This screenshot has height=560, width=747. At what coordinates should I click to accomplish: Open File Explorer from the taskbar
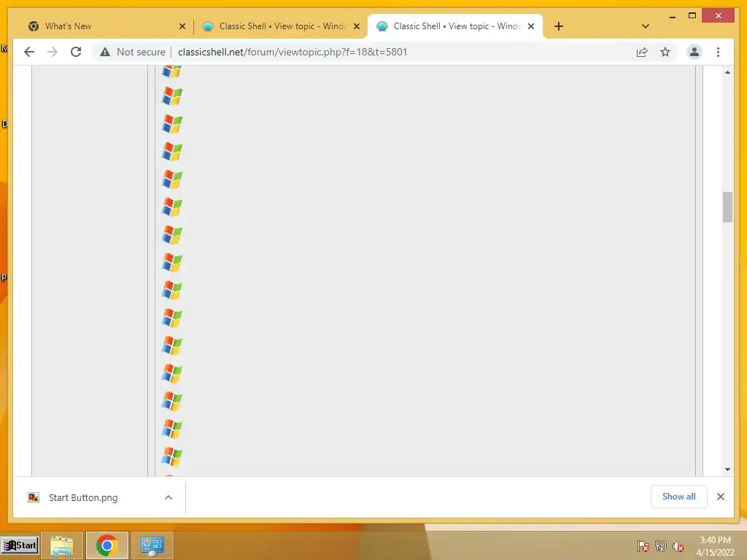click(x=62, y=545)
